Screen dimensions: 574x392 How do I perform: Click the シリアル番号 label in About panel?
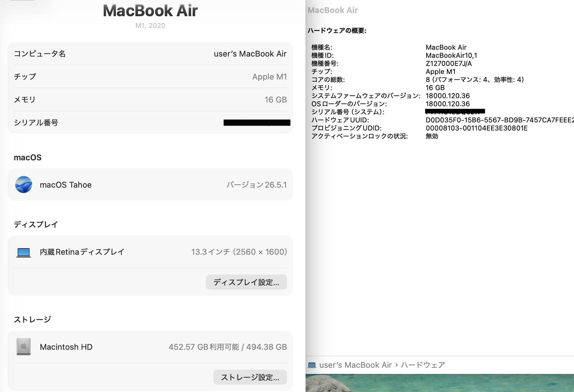(x=36, y=123)
